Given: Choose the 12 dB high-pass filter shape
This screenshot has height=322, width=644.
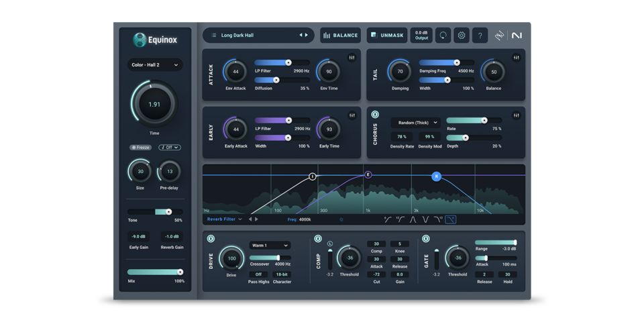Looking at the screenshot, I should pyautogui.click(x=400, y=219).
